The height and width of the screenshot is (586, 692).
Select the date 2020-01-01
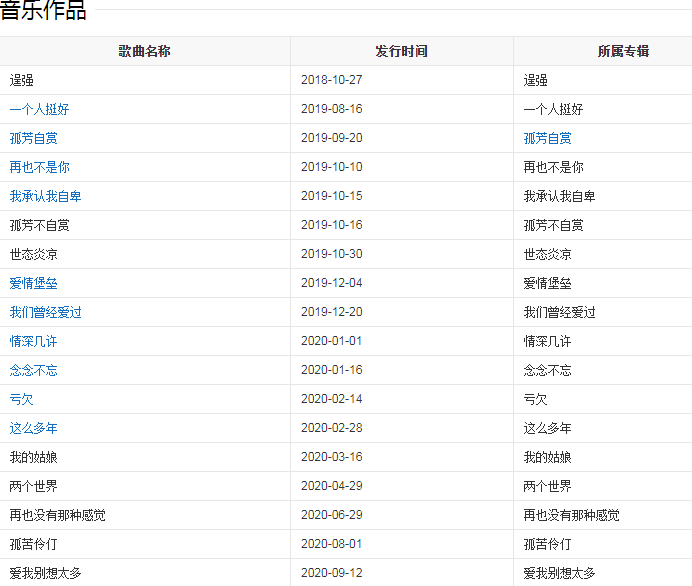pos(331,341)
